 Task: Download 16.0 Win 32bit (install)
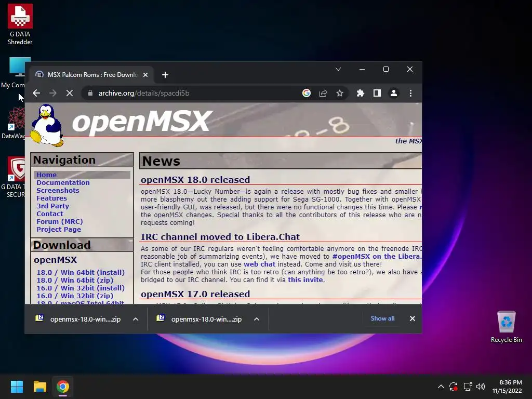click(81, 288)
